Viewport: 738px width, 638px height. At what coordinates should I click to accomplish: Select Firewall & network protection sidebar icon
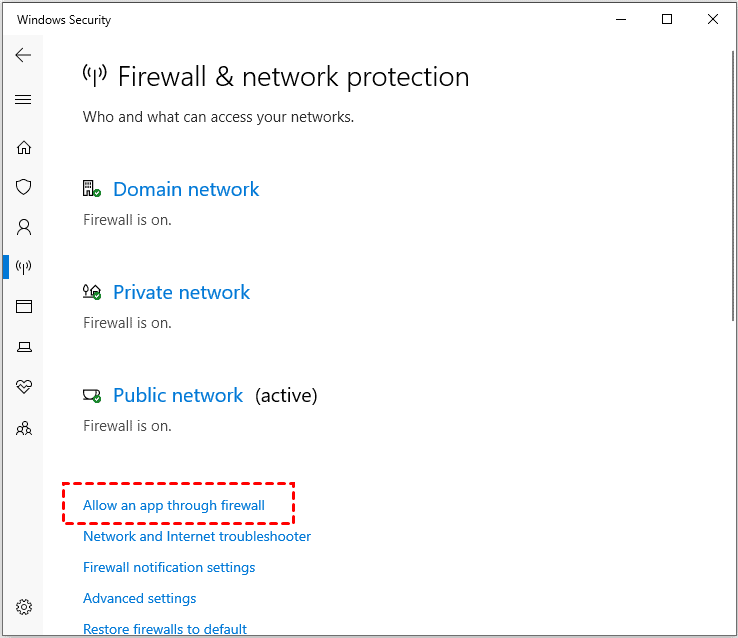(24, 267)
